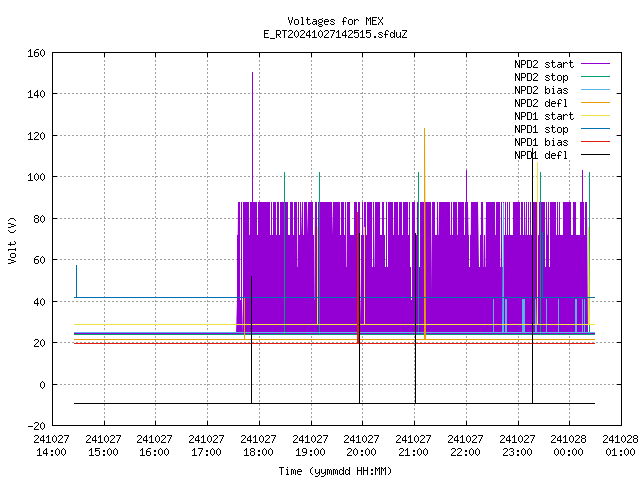Click the x-axis time label 00:00
The image size is (640, 480).
point(568,452)
